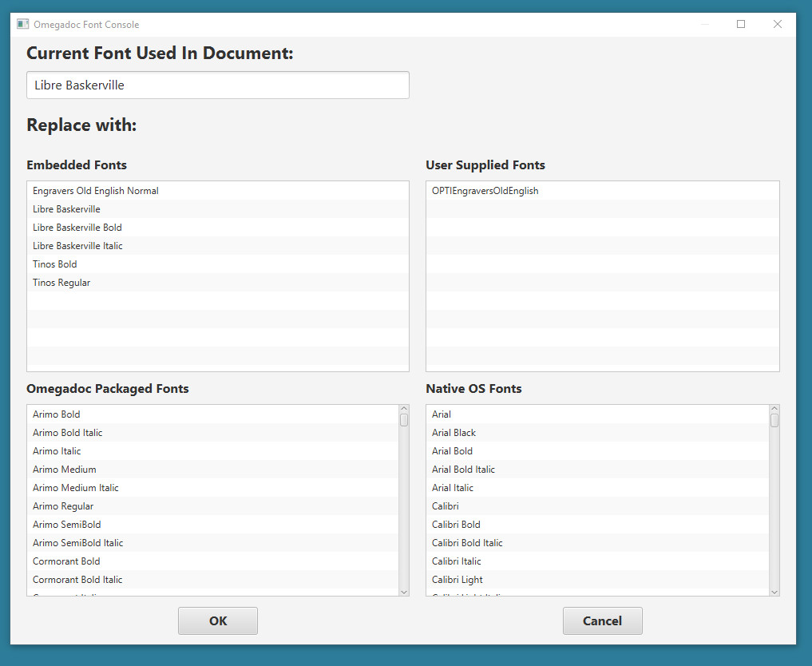
Task: Click scroll down arrow in Omegadoc Packaged Fonts
Action: coord(404,592)
